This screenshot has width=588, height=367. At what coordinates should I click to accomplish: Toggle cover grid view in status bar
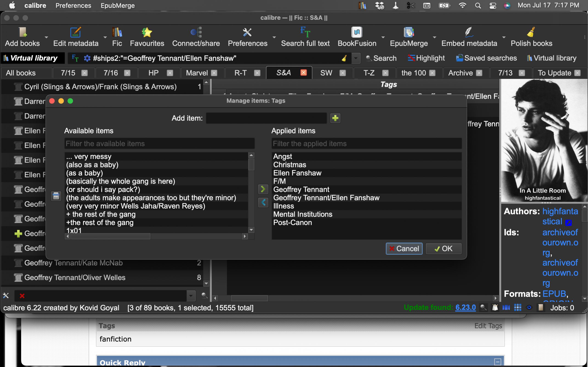coord(517,308)
